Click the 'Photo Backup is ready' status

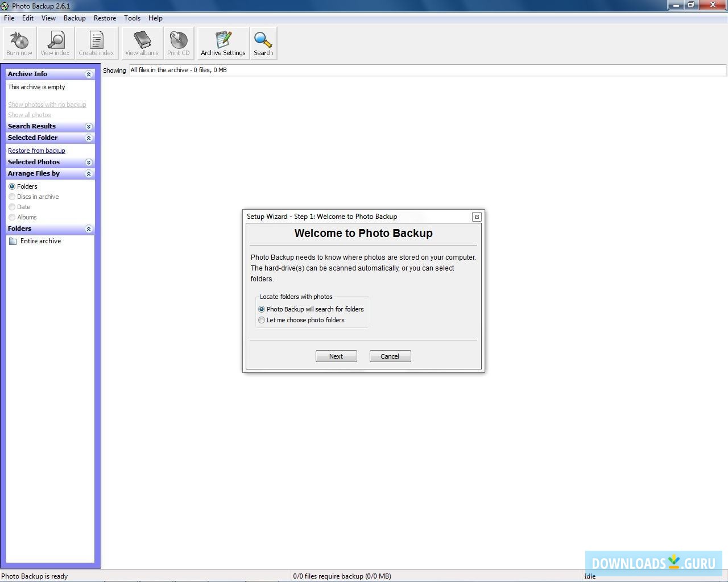(35, 576)
